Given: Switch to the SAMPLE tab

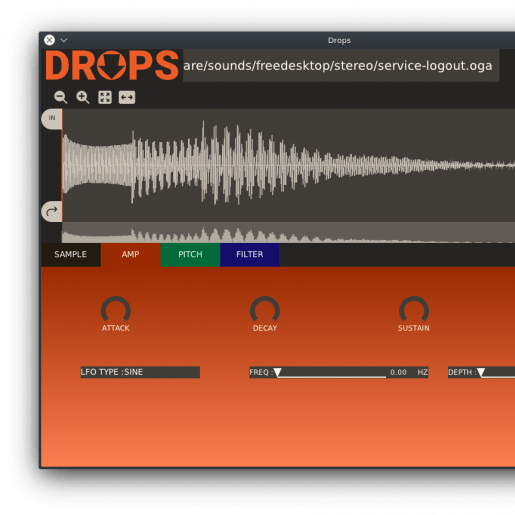Looking at the screenshot, I should click(x=71, y=255).
